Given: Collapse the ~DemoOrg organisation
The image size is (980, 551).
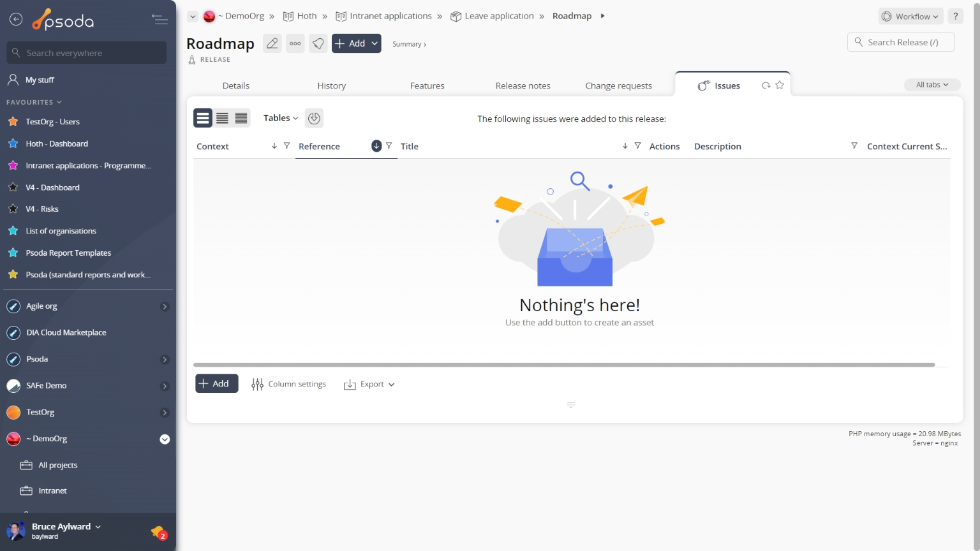Looking at the screenshot, I should (165, 439).
